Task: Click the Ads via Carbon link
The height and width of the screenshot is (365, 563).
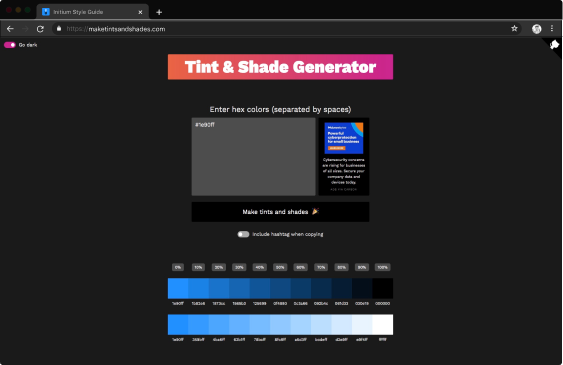Action: (x=344, y=189)
